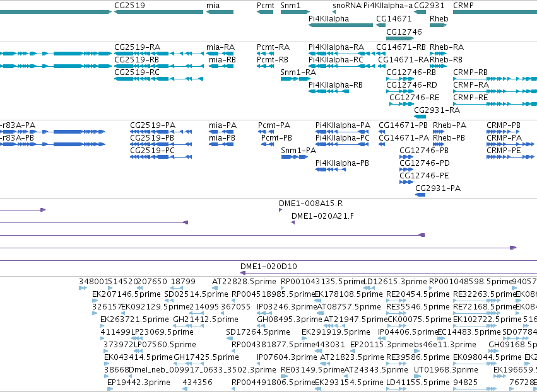Viewport: 537px width, 392px height.
Task: Select the CRMP-PE protein feature
Action: (510, 157)
